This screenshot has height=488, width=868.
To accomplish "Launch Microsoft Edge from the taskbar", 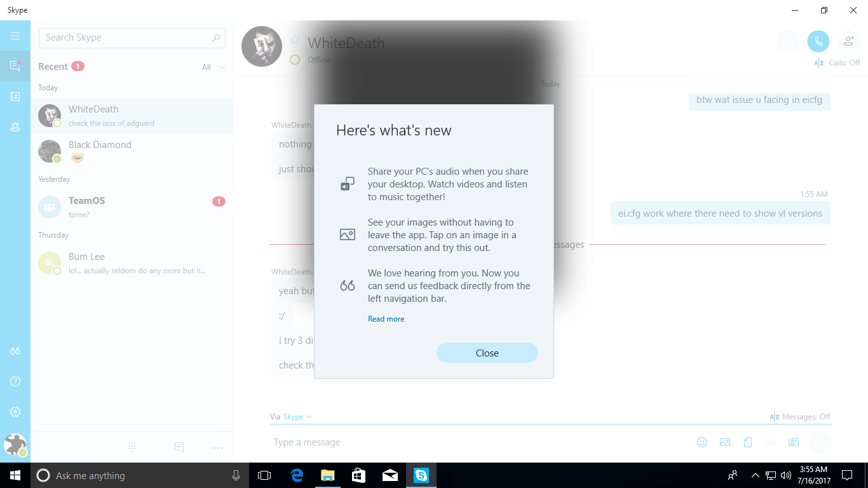I will click(x=297, y=475).
